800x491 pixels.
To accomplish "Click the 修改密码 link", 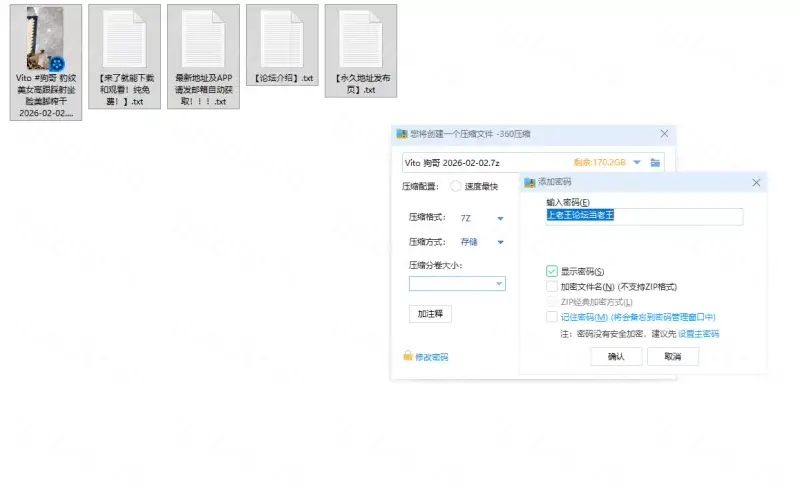I will (x=432, y=357).
